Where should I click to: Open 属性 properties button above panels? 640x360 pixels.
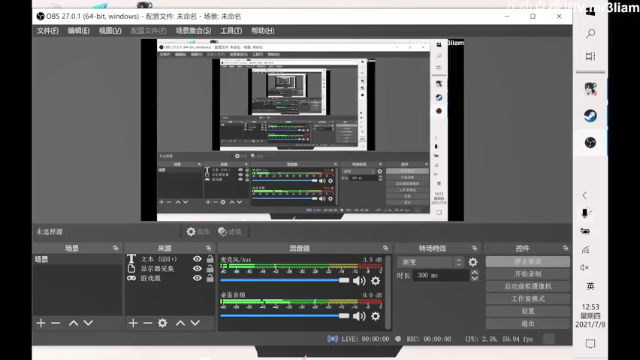(x=198, y=232)
